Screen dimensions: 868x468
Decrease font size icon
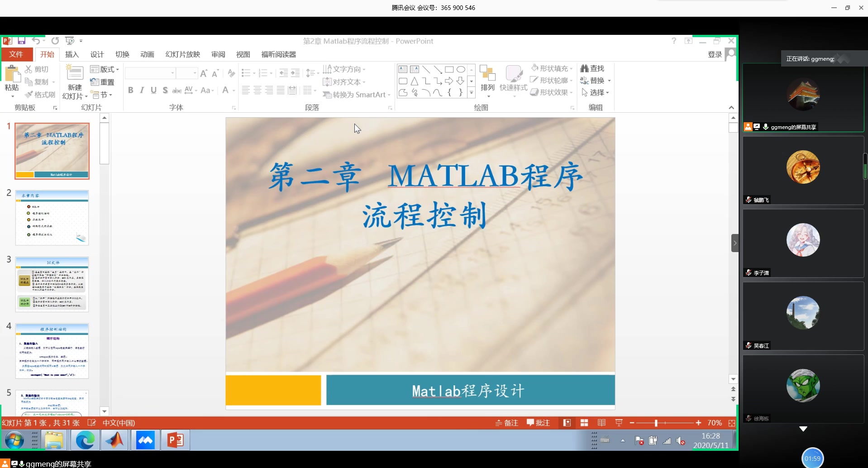[x=215, y=73]
